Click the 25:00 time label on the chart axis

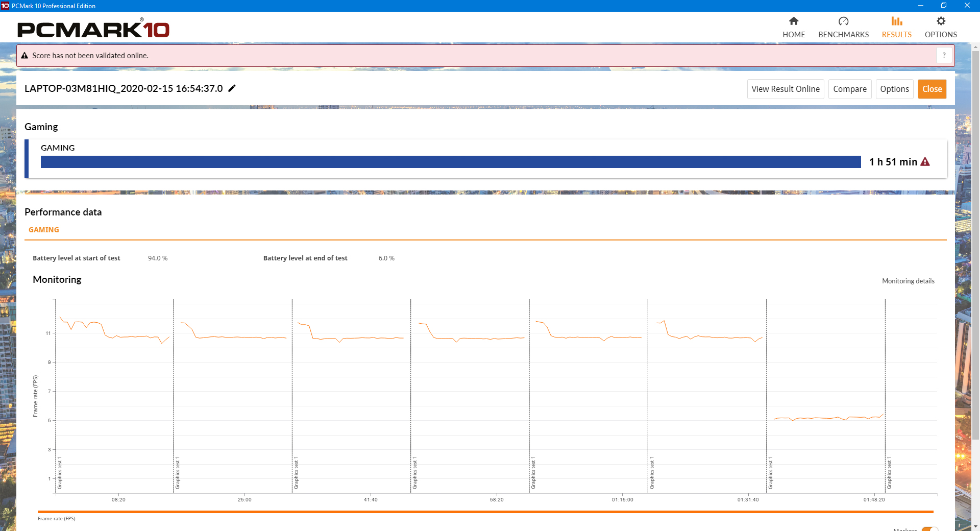tap(244, 499)
